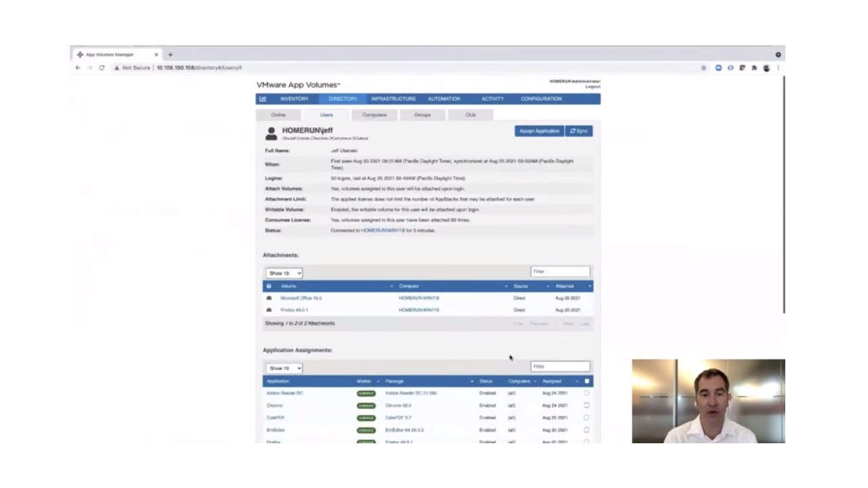The width and height of the screenshot is (868, 488).
Task: Open the browser extensions puzzle icon
Action: [754, 68]
